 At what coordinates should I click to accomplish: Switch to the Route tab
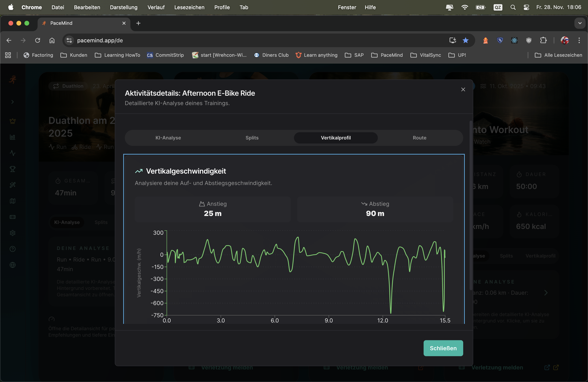coord(419,138)
